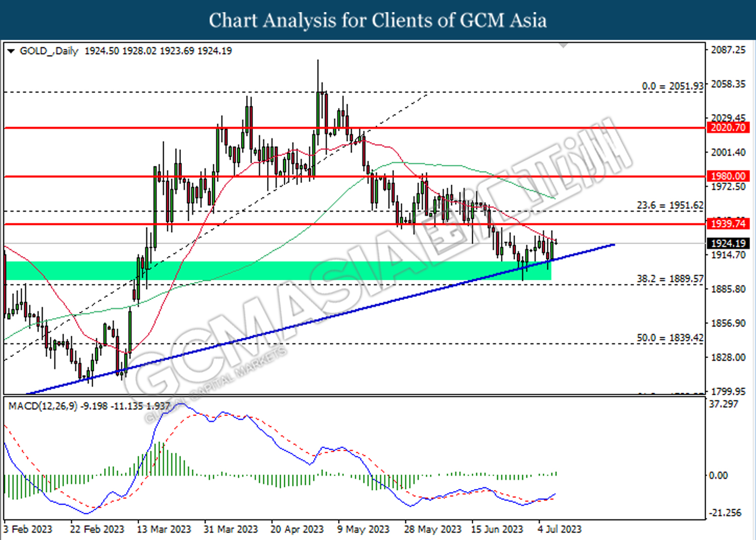The image size is (756, 540).
Task: Click the 4 Jul 2023 date label
Action: point(559,529)
